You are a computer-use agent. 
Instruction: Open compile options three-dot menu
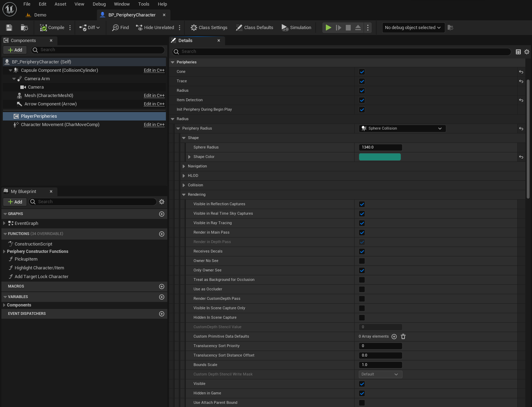click(70, 28)
